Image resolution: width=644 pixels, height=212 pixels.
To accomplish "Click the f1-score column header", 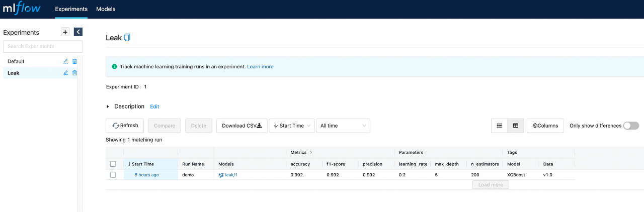I will point(336,164).
